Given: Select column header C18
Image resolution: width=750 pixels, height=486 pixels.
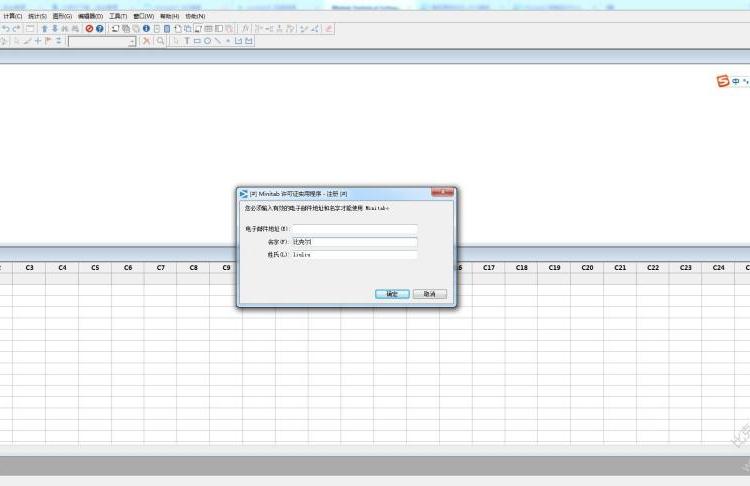Looking at the screenshot, I should tap(522, 268).
